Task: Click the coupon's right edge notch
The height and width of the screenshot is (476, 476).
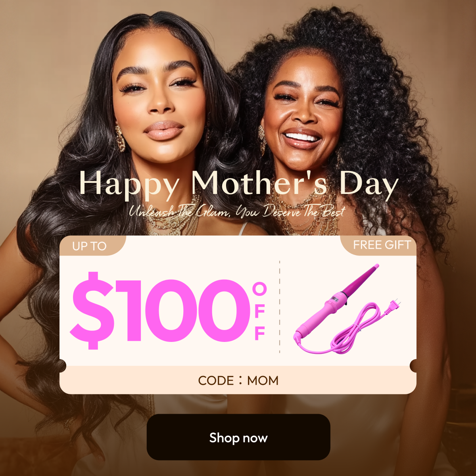Action: click(x=414, y=366)
